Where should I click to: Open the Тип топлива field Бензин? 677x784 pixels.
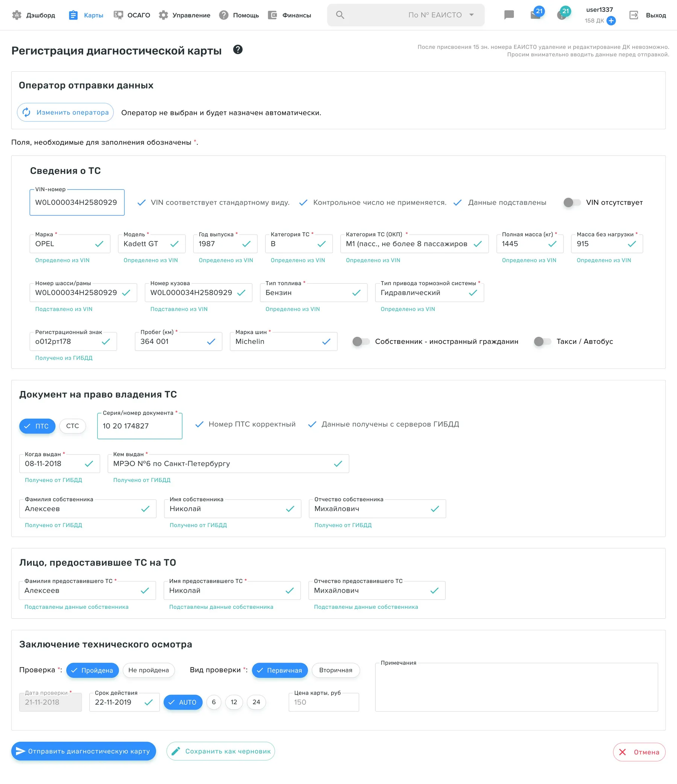pos(314,293)
